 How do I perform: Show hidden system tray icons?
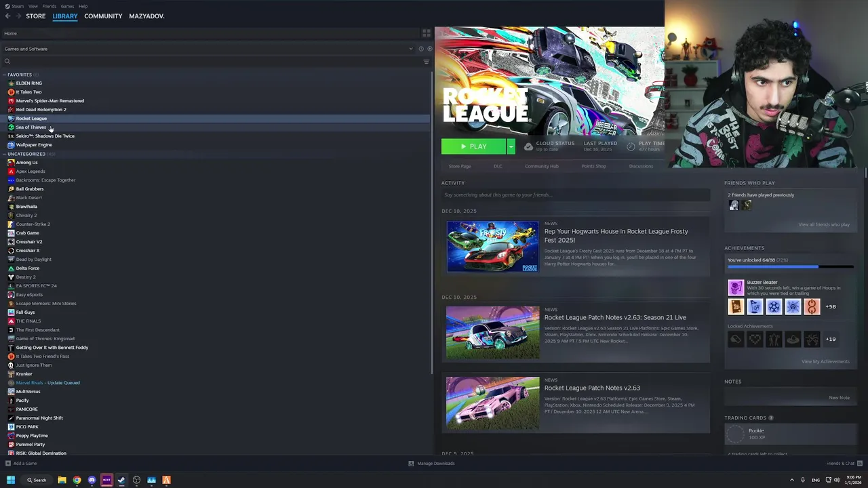click(x=791, y=480)
